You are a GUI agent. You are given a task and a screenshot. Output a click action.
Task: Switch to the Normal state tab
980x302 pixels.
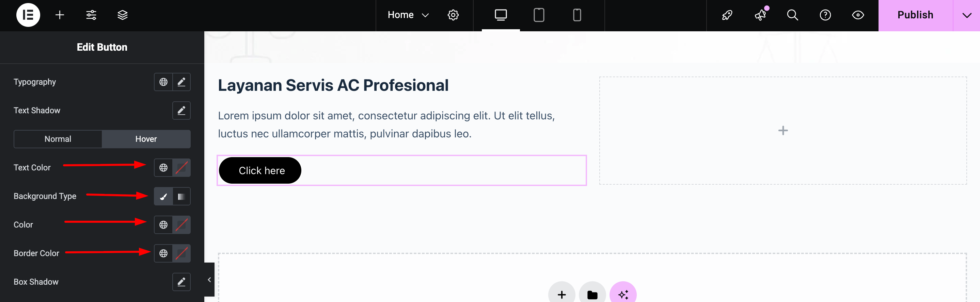pyautogui.click(x=58, y=139)
